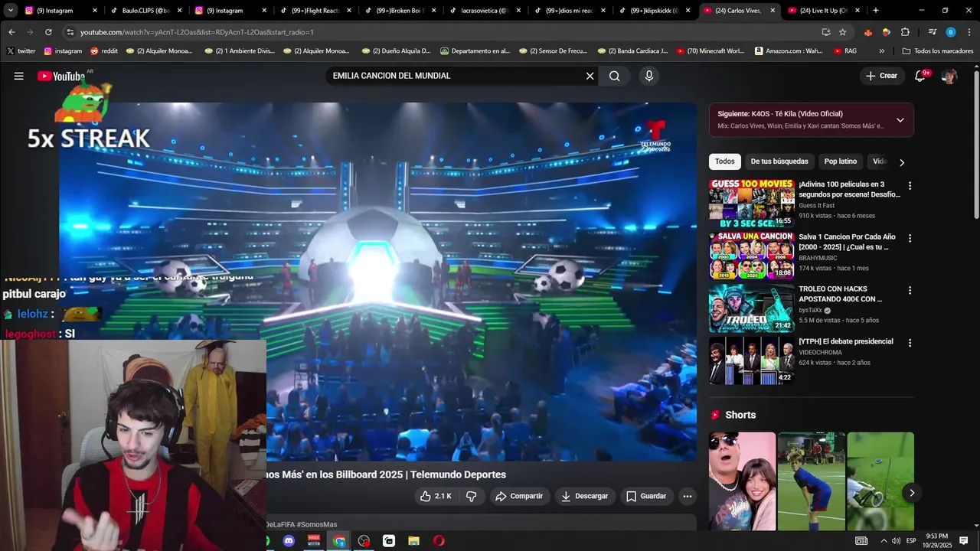Open options for Salva 1 Cancion video

(x=910, y=238)
